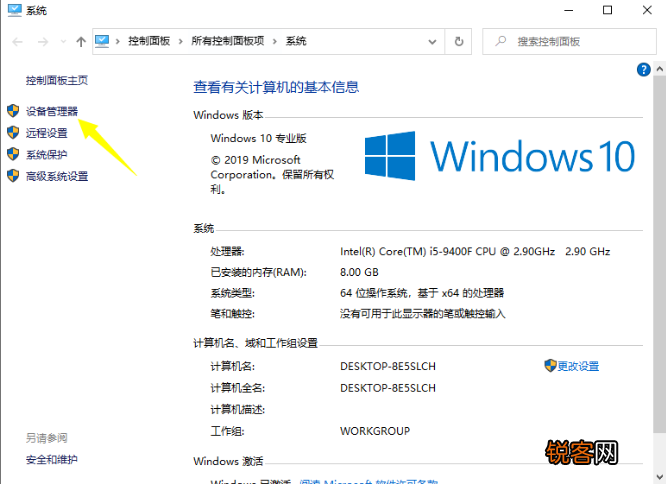Click the shield icon beside 更改设置
The height and width of the screenshot is (484, 666).
pyautogui.click(x=550, y=366)
